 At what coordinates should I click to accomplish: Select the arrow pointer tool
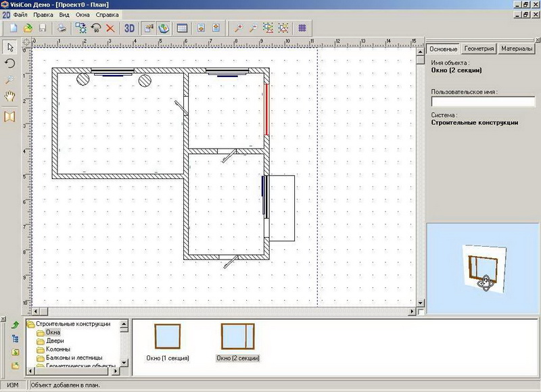click(x=9, y=47)
